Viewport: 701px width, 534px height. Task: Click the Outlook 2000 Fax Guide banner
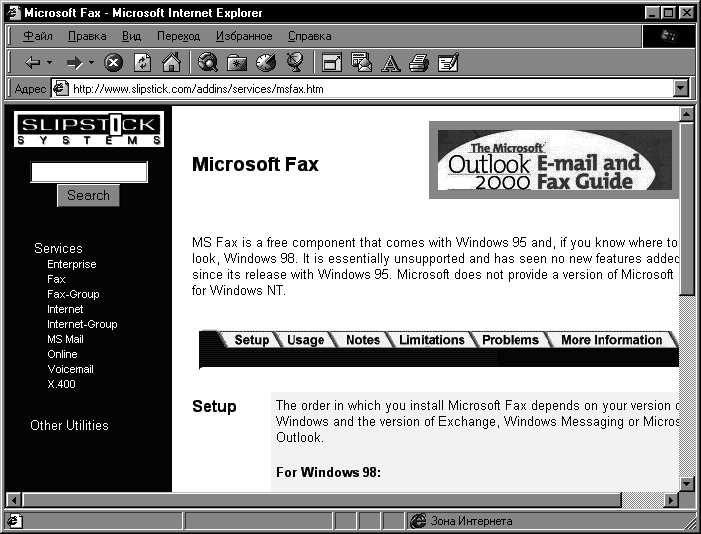[554, 160]
